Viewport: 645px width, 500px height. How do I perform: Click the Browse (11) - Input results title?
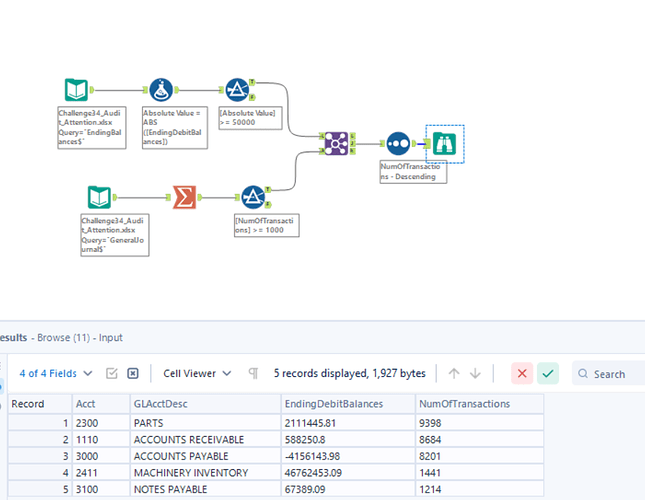(x=80, y=338)
